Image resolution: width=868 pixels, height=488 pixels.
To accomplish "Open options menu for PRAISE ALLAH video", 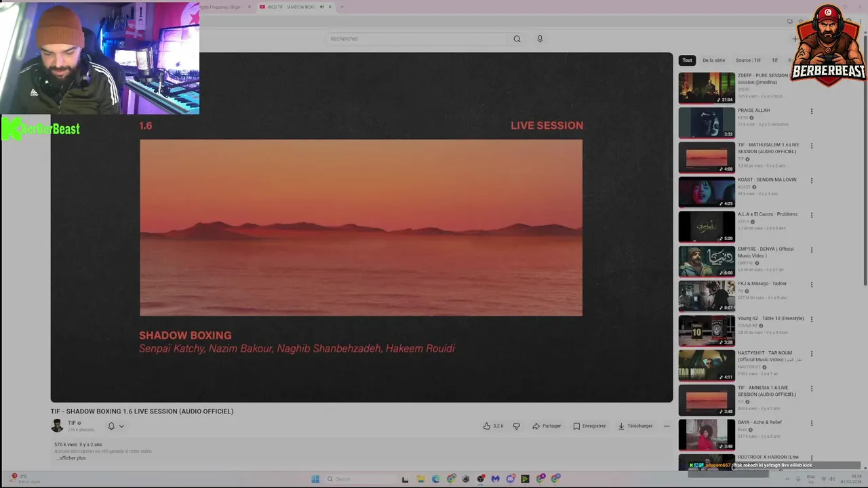I will pos(811,111).
